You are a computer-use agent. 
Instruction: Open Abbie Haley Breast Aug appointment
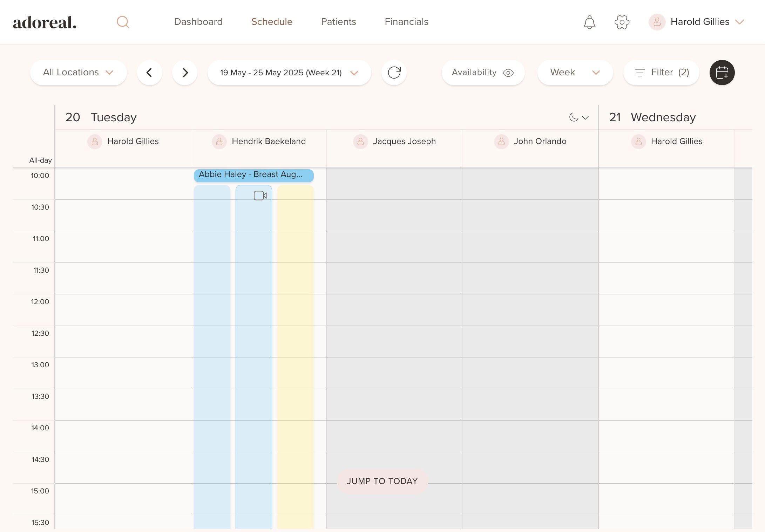[253, 175]
